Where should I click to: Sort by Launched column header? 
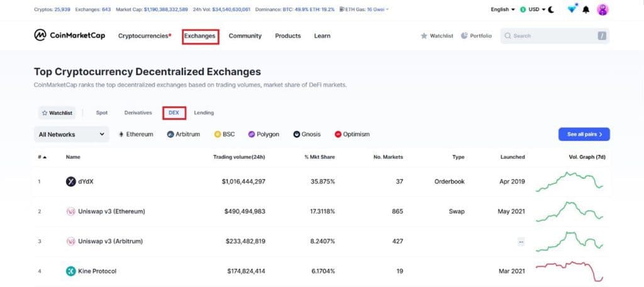click(513, 157)
